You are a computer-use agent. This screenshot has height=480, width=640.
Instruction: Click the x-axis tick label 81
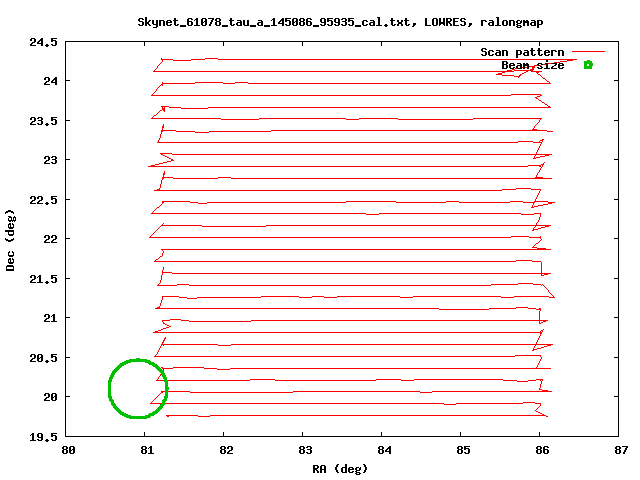(x=147, y=450)
